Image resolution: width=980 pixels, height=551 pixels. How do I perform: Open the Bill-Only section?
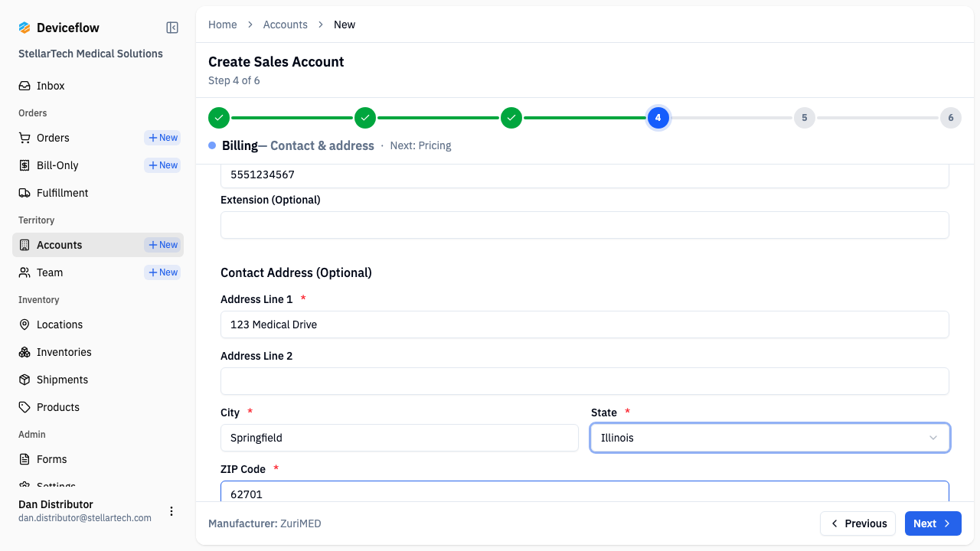pos(57,165)
